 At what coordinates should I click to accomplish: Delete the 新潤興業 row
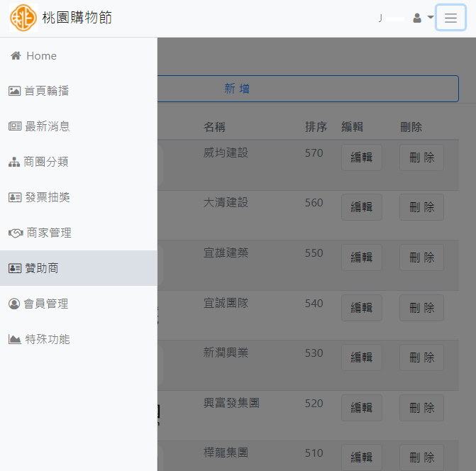click(421, 358)
